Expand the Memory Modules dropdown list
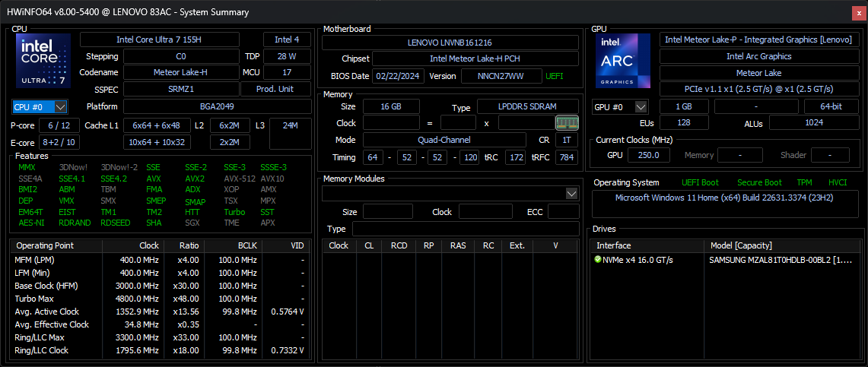Viewport: 868px width, 367px height. pos(572,194)
